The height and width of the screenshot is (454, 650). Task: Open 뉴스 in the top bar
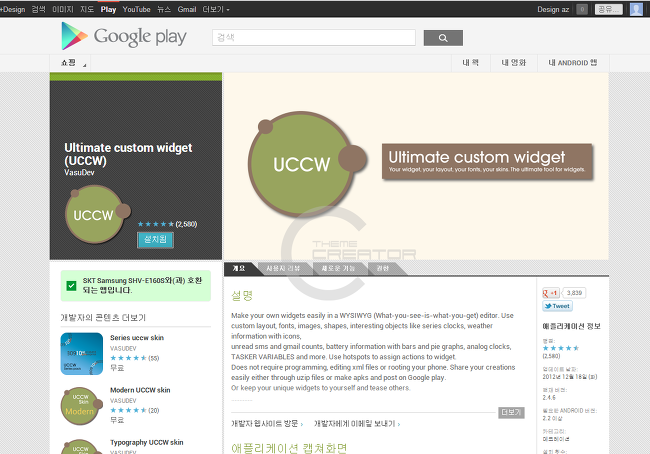(164, 9)
